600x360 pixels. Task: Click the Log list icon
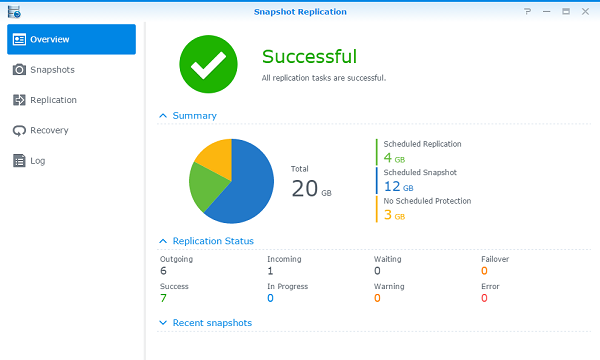19,161
